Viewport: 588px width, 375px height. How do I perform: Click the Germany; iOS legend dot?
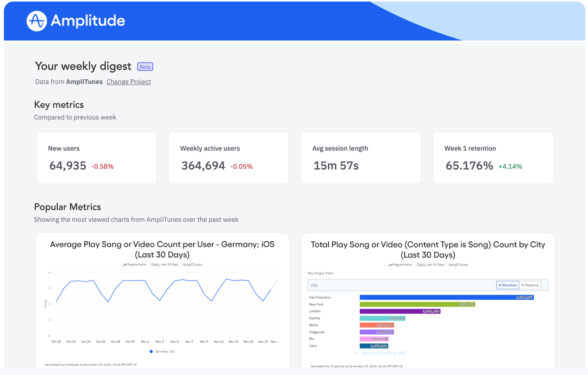(151, 351)
